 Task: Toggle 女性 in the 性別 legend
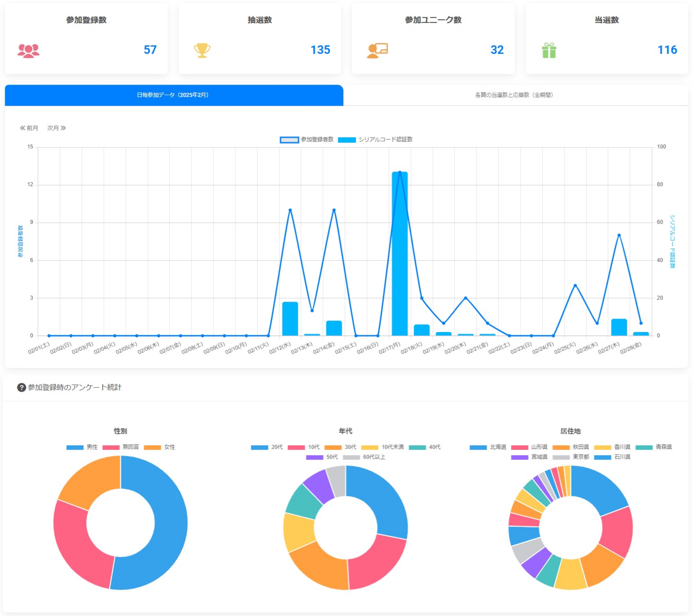(159, 447)
